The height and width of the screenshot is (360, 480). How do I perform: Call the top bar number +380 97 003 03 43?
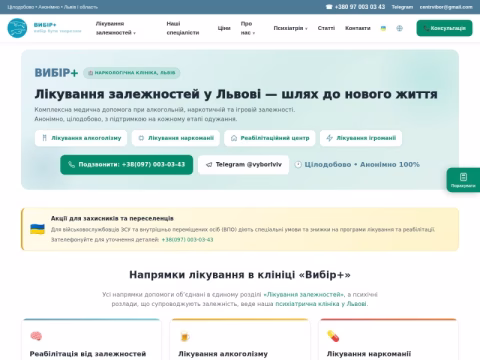[355, 7]
